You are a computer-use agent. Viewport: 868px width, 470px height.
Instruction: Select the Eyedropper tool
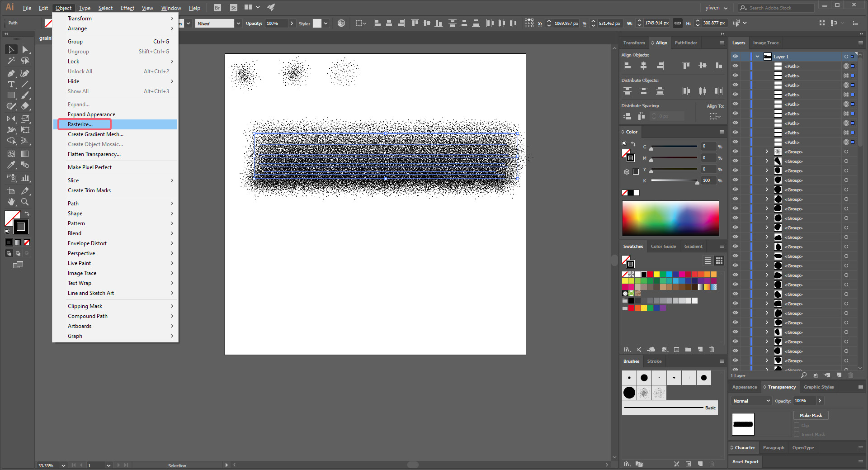click(11, 165)
